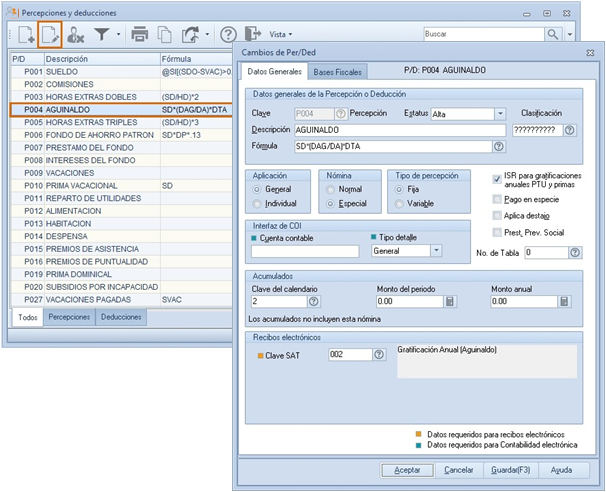
Task: Click the printer icon in toolbar
Action: point(140,34)
